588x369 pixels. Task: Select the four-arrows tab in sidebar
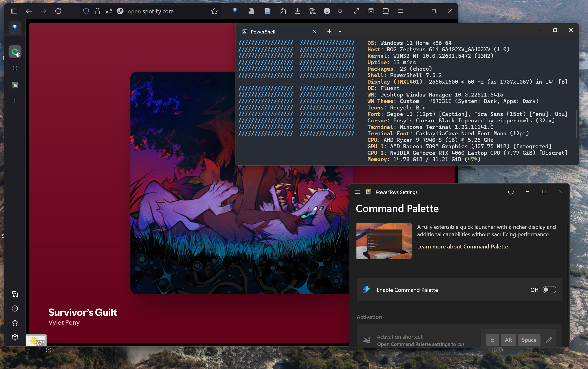(x=15, y=69)
